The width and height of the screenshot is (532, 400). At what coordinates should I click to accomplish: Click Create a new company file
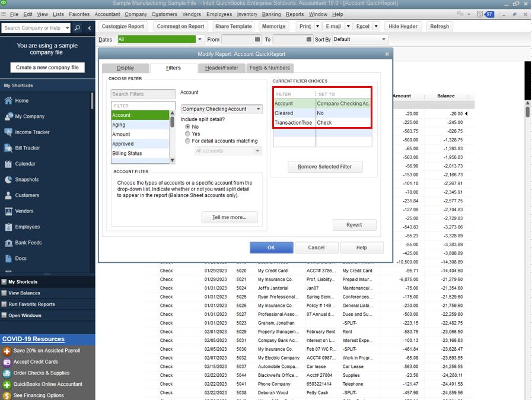[x=47, y=68]
